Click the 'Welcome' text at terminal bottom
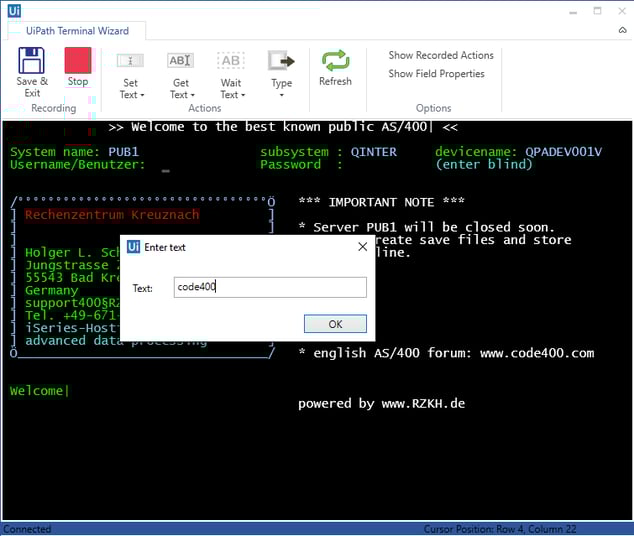Viewport: 634px width, 536px height. [36, 391]
